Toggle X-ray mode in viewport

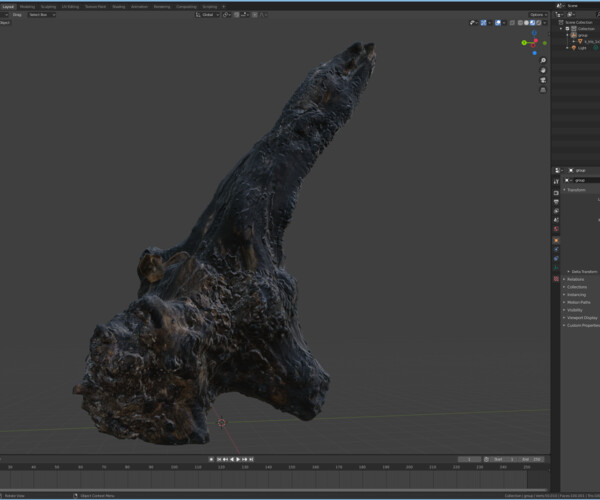tap(512, 23)
